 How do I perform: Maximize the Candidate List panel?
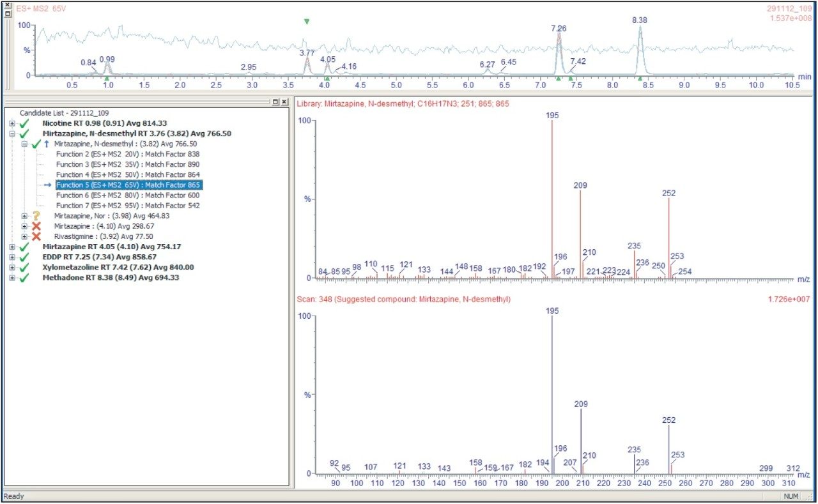tap(275, 102)
